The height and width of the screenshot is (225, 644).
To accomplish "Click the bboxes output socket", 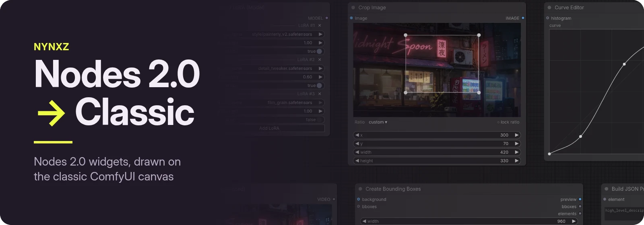I will (x=580, y=207).
